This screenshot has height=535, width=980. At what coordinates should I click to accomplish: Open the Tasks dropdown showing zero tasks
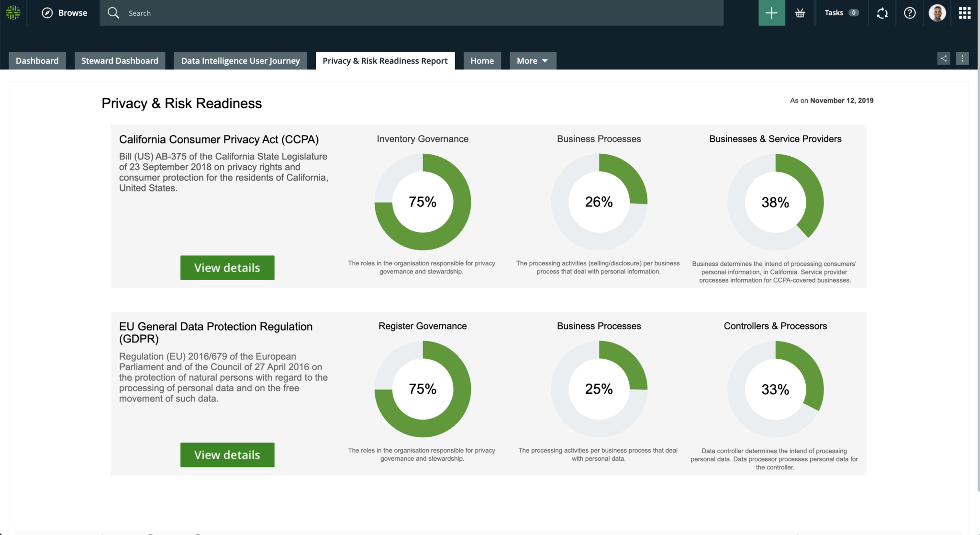tap(841, 12)
